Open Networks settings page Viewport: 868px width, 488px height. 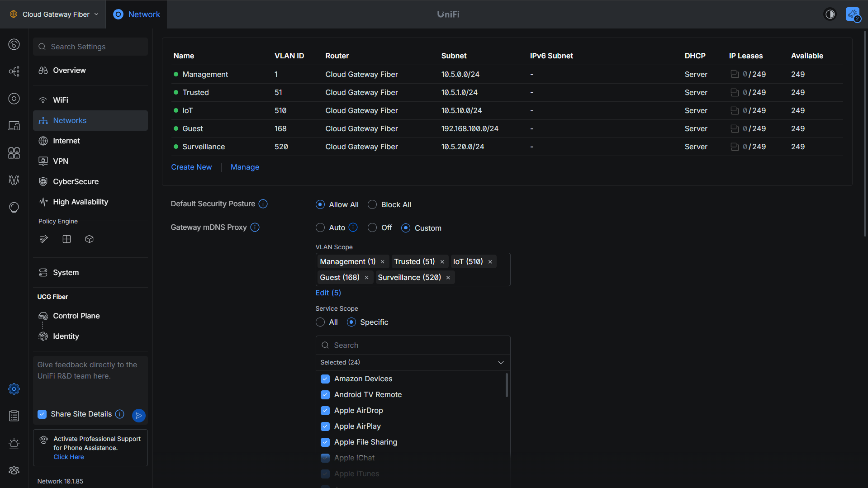[90, 120]
